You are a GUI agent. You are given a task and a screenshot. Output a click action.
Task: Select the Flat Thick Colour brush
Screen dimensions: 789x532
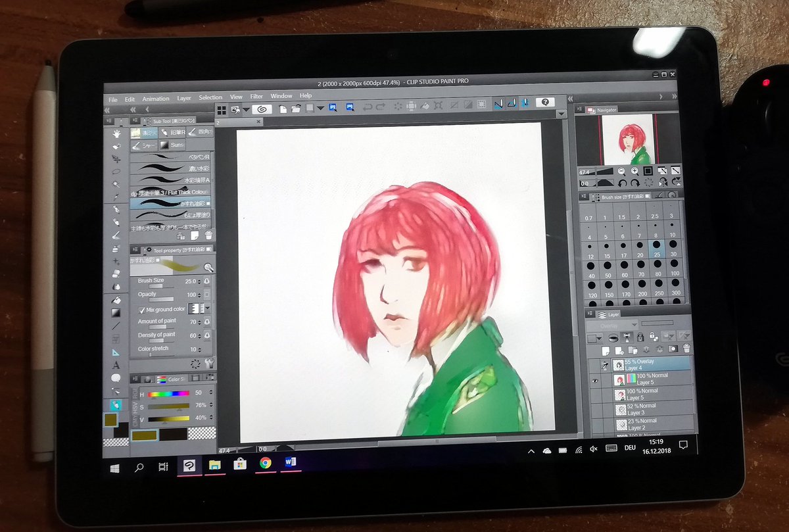click(x=170, y=191)
